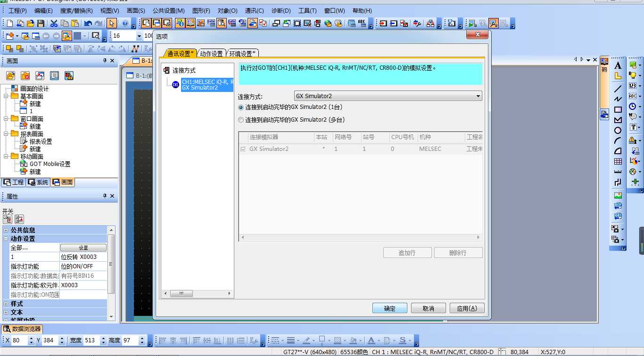The width and height of the screenshot is (644, 356).
Task: Click the 数据浏览器 button
Action: tap(22, 329)
